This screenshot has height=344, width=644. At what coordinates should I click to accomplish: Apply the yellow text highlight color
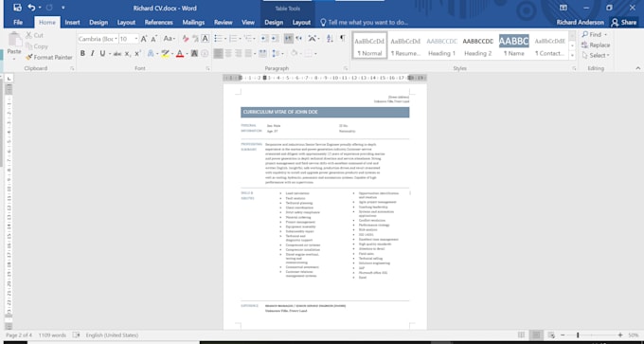tap(165, 53)
